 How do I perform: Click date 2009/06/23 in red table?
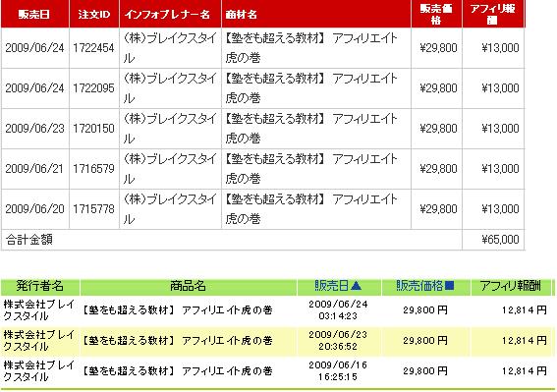point(34,129)
